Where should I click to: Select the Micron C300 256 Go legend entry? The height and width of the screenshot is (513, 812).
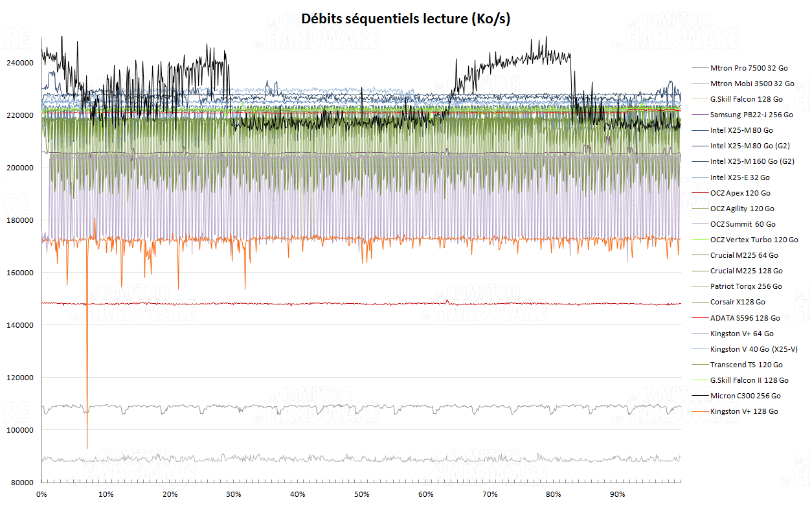(745, 396)
